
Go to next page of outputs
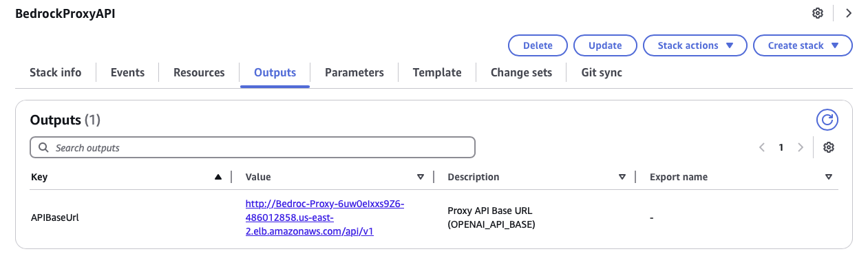[800, 147]
